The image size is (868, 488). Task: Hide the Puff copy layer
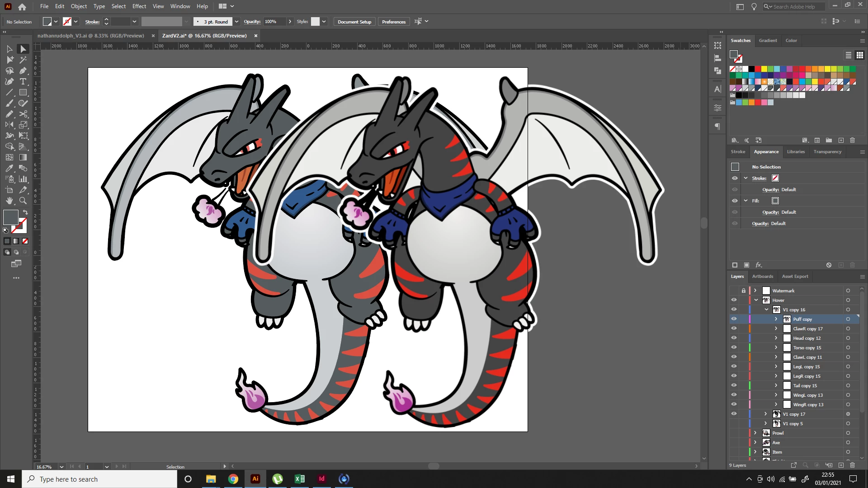734,319
